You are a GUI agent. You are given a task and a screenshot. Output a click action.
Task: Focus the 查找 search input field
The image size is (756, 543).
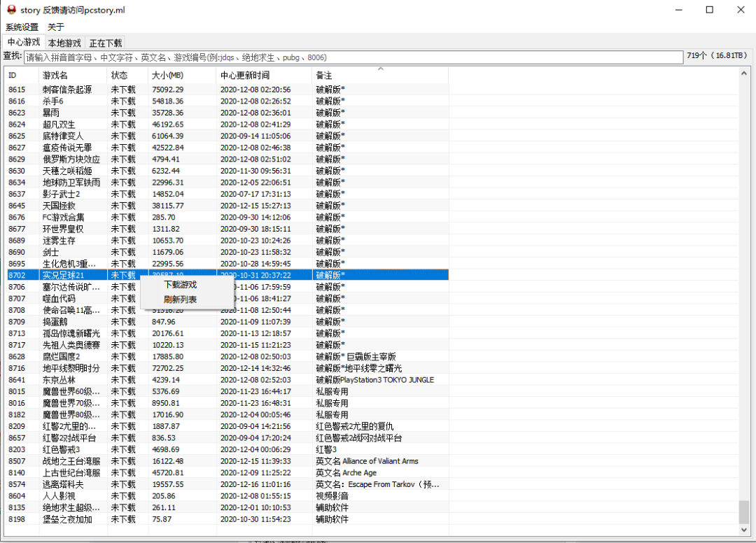[353, 57]
